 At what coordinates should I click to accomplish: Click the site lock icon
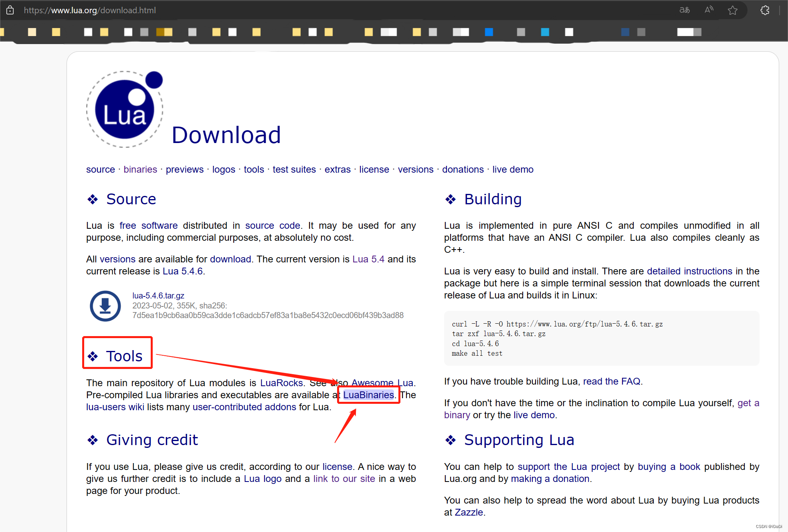click(x=10, y=10)
